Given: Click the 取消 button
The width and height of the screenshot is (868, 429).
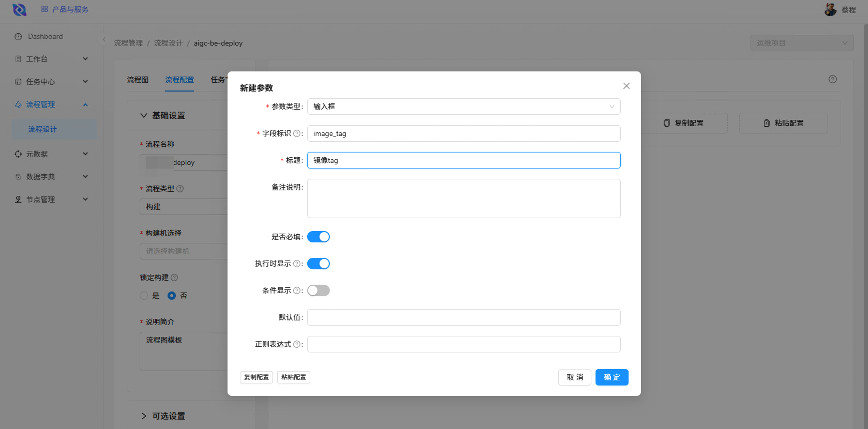Looking at the screenshot, I should pos(575,377).
